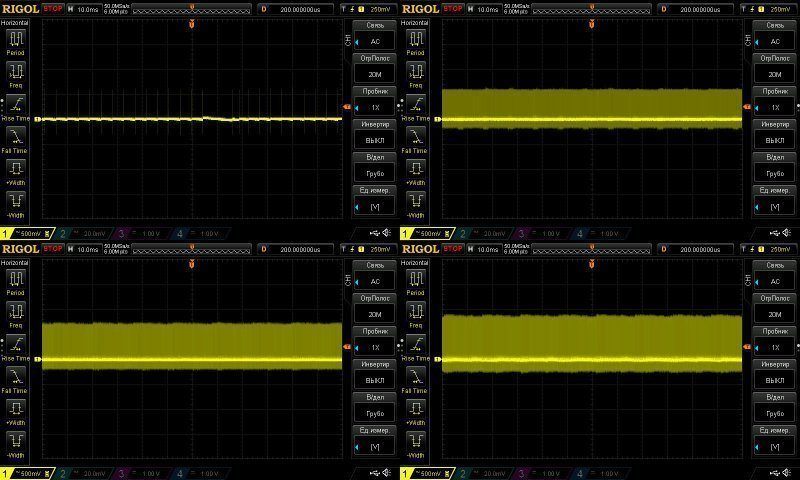Open Связь AC coupling selector in bottom-right capture
The image size is (800, 480).
774,276
